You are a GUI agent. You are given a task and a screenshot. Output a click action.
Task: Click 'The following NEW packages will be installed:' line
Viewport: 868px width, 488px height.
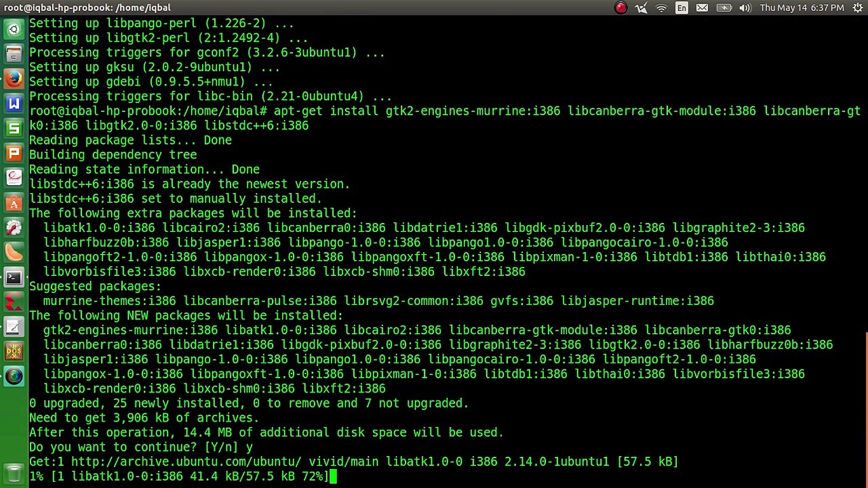click(186, 316)
